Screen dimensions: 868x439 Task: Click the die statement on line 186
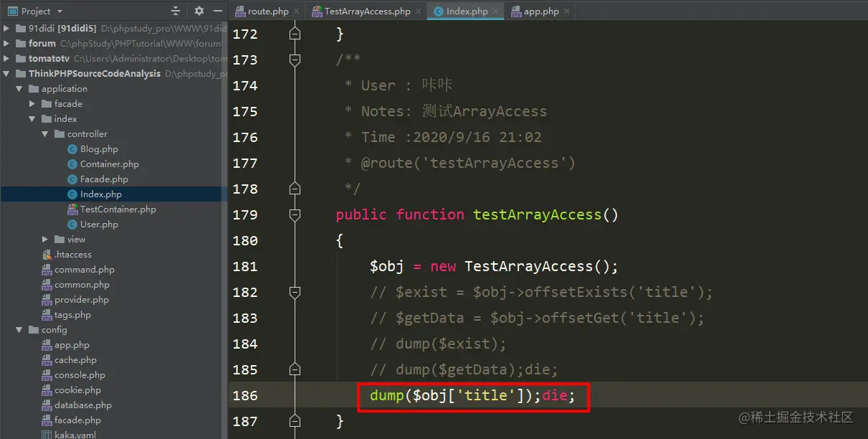[555, 395]
